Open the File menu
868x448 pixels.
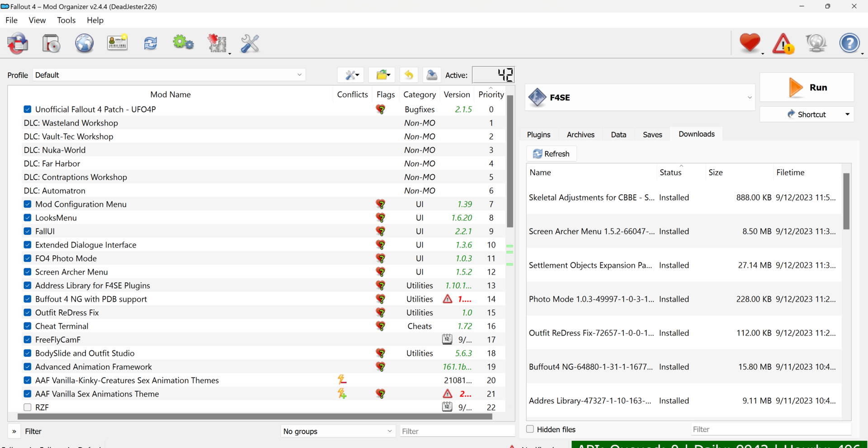click(11, 20)
